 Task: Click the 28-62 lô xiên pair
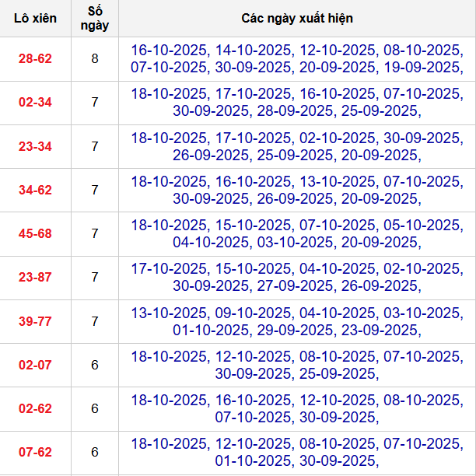[x=35, y=58]
